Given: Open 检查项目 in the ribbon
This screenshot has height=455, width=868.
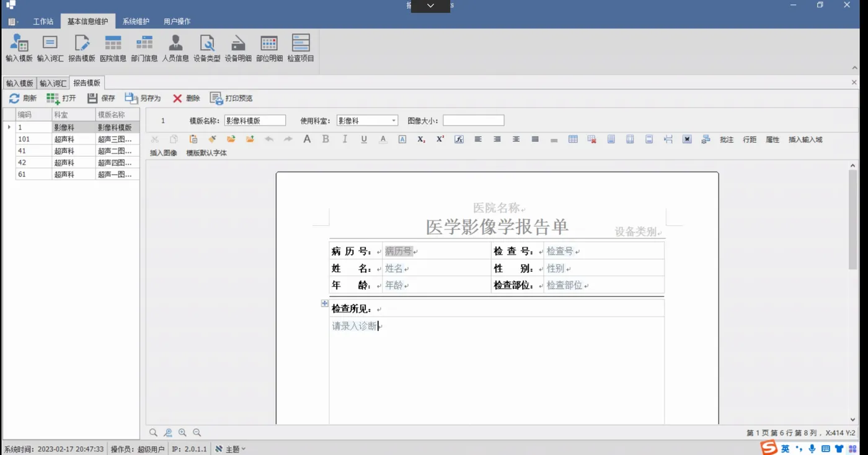Looking at the screenshot, I should 301,48.
